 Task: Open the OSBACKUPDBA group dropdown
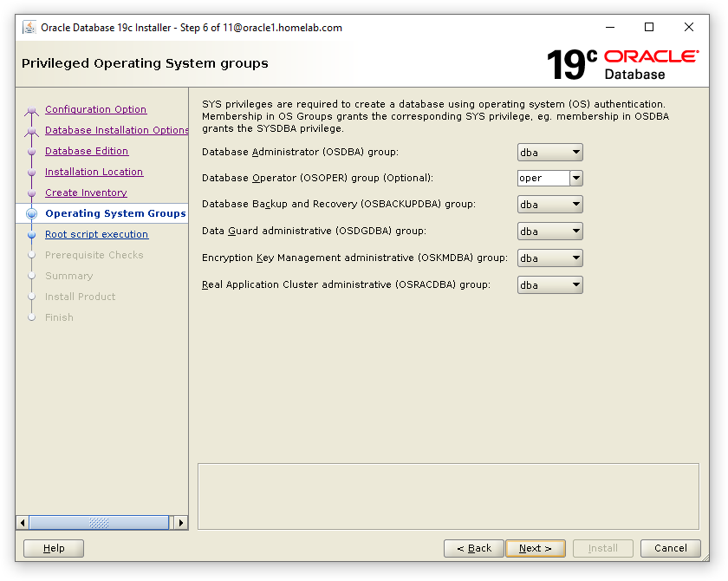pos(549,205)
